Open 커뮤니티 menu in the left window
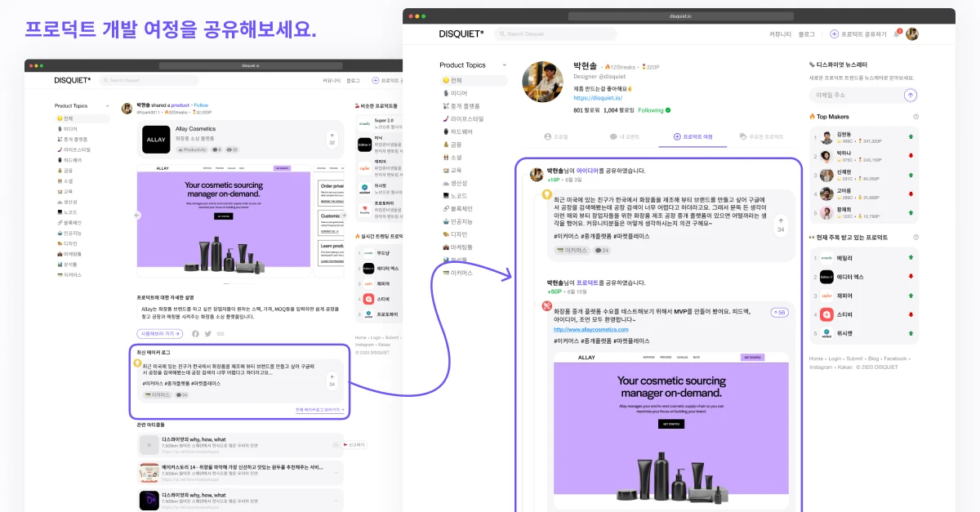The height and width of the screenshot is (512, 980). (332, 81)
